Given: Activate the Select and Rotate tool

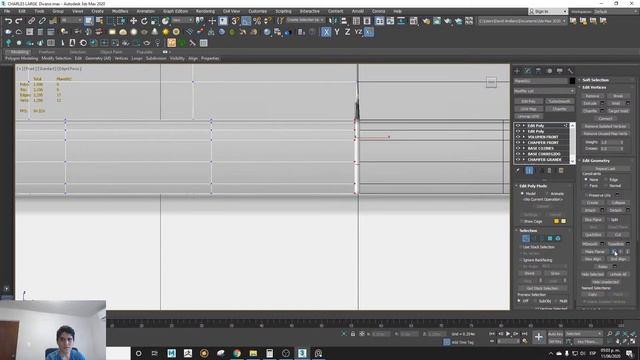Looking at the screenshot, I should pyautogui.click(x=144, y=20).
